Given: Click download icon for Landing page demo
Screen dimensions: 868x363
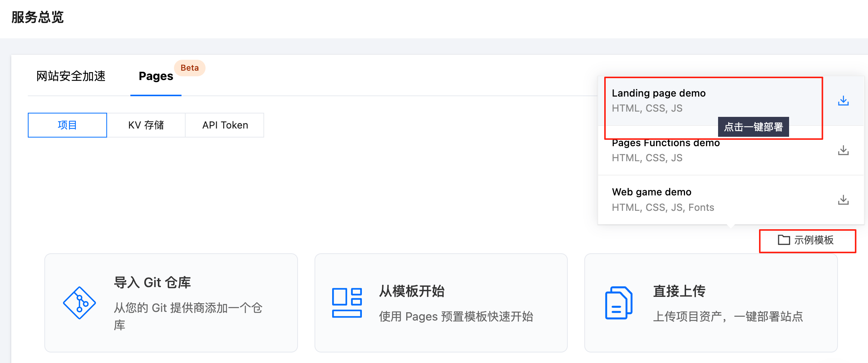Looking at the screenshot, I should point(843,101).
